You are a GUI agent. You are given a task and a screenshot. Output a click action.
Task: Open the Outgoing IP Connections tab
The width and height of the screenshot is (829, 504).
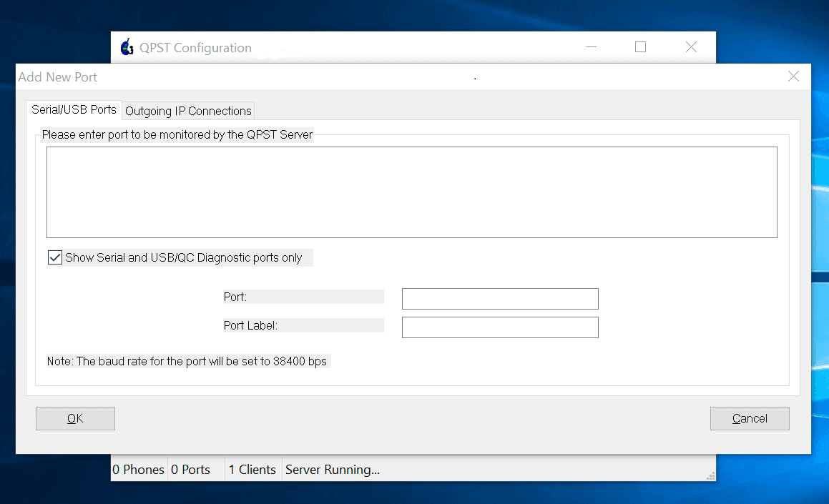(188, 111)
